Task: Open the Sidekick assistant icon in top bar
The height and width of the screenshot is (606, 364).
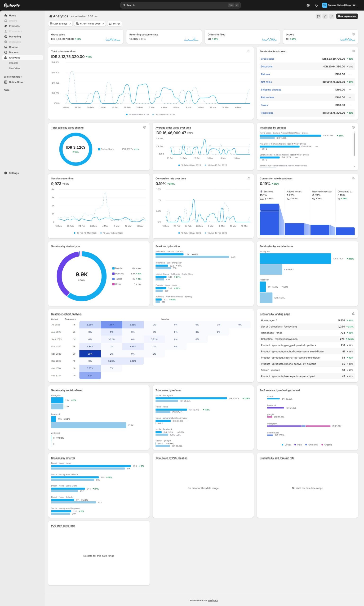Action: [308, 5]
